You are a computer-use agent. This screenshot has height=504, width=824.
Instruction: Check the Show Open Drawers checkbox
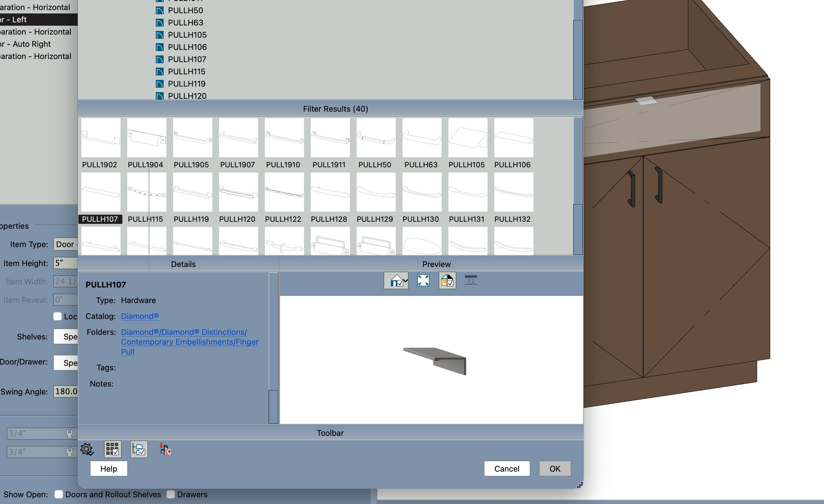(x=171, y=494)
